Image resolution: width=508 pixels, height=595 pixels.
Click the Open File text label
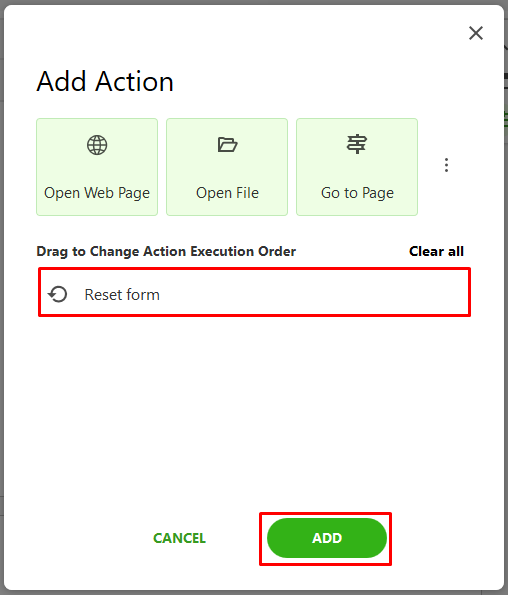(227, 193)
